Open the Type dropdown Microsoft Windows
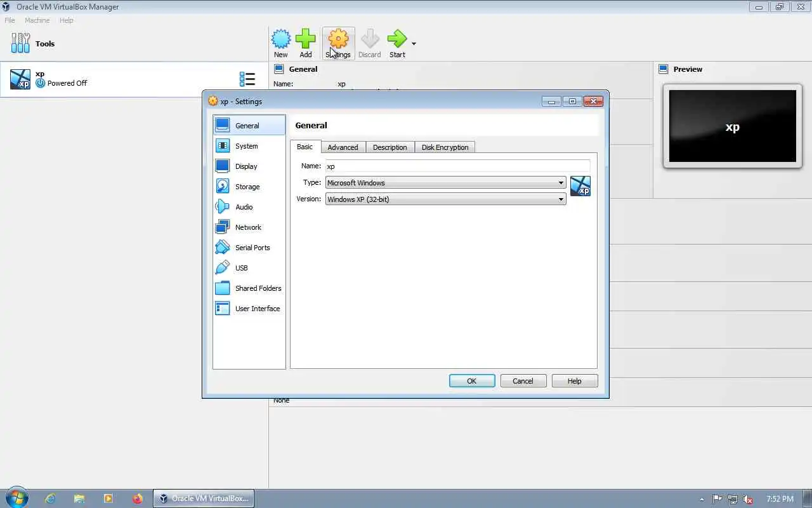Viewport: 812px width, 508px height. tap(445, 183)
